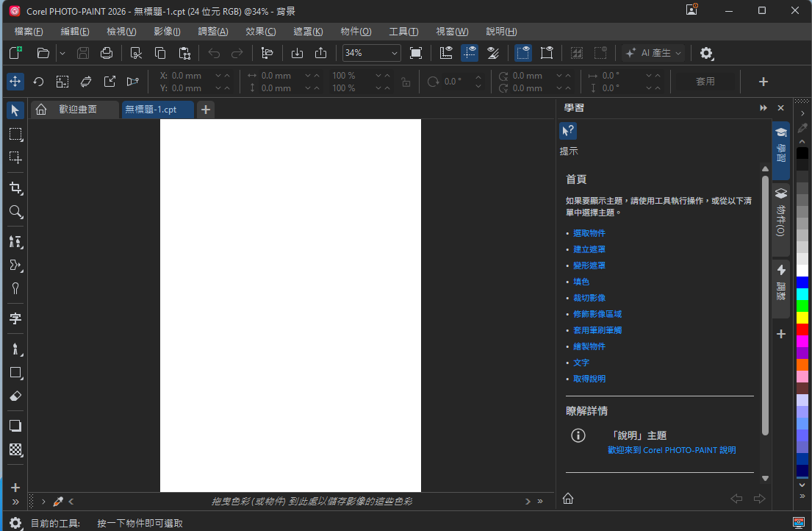
Task: Pick the red color swatch in palette
Action: [802, 329]
